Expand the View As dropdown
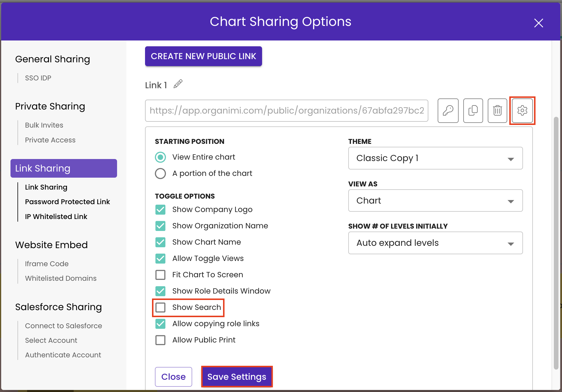562x392 pixels. (435, 201)
